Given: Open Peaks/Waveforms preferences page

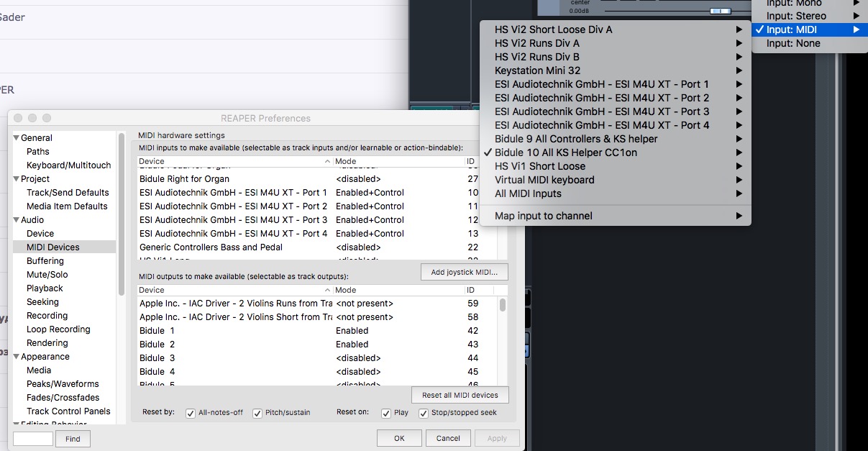Looking at the screenshot, I should point(63,384).
